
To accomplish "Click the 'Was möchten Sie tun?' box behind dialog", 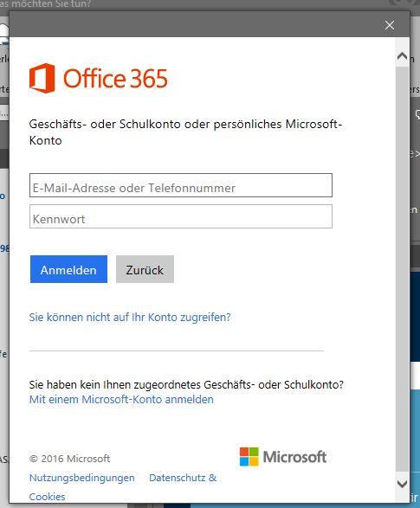I will 45,3.
